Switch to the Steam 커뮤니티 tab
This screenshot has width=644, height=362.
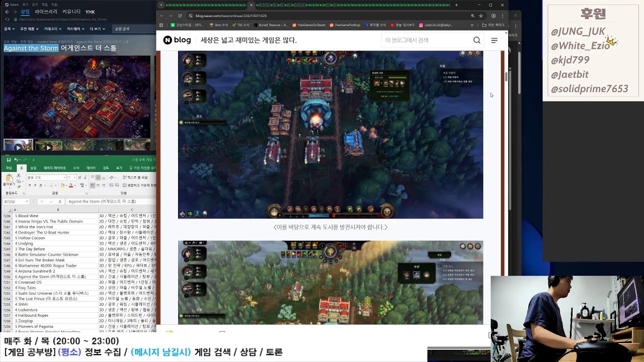[x=71, y=12]
